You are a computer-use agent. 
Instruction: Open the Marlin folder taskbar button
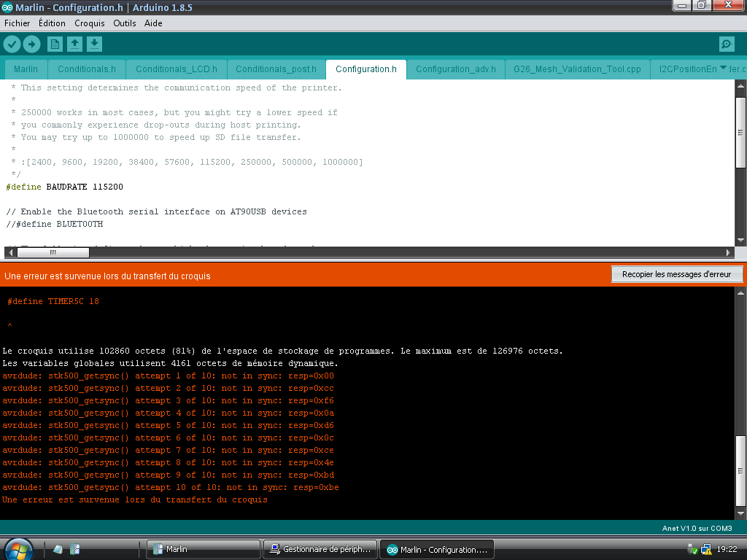tap(204, 550)
